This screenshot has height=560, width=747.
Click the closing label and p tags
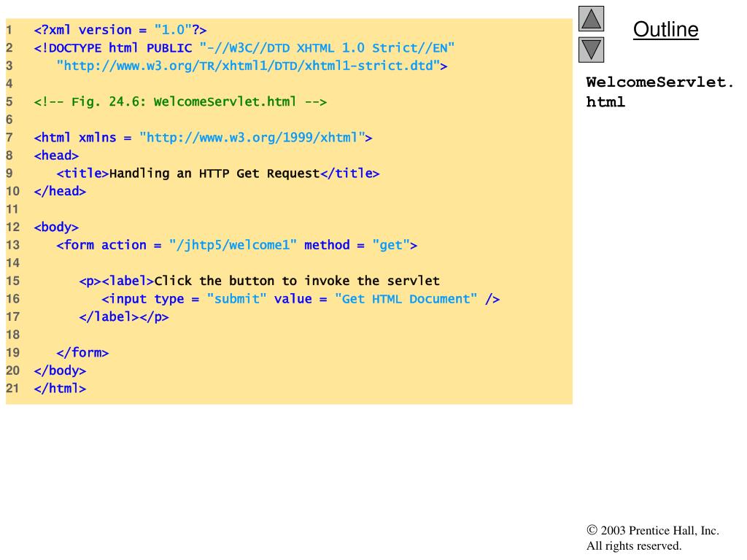point(124,316)
